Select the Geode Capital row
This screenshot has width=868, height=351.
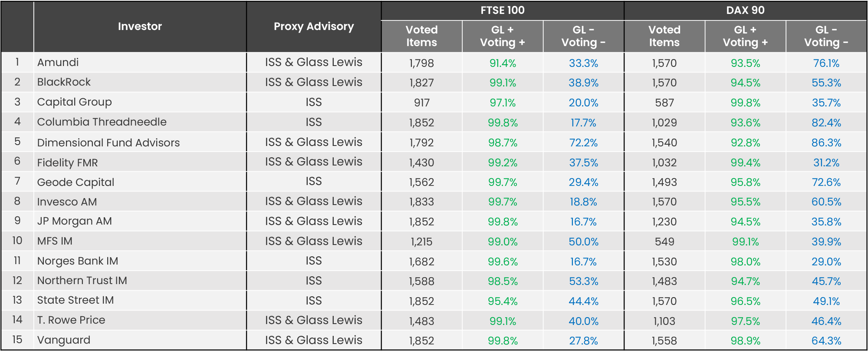76,182
